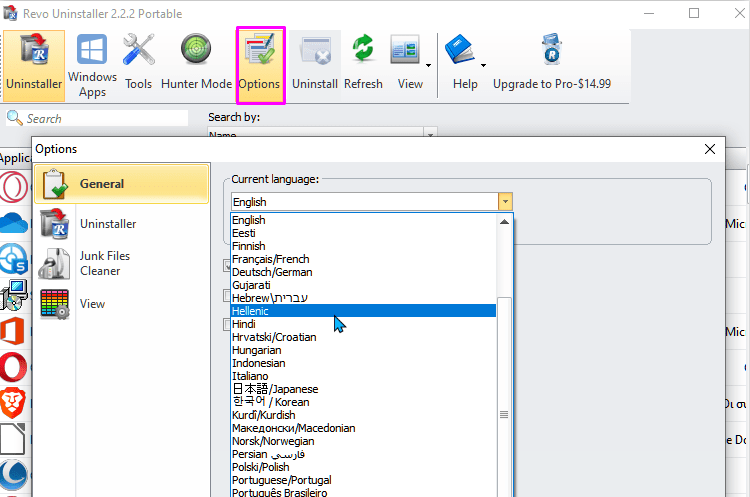Select the Microsoft Office app icon

coord(13,331)
